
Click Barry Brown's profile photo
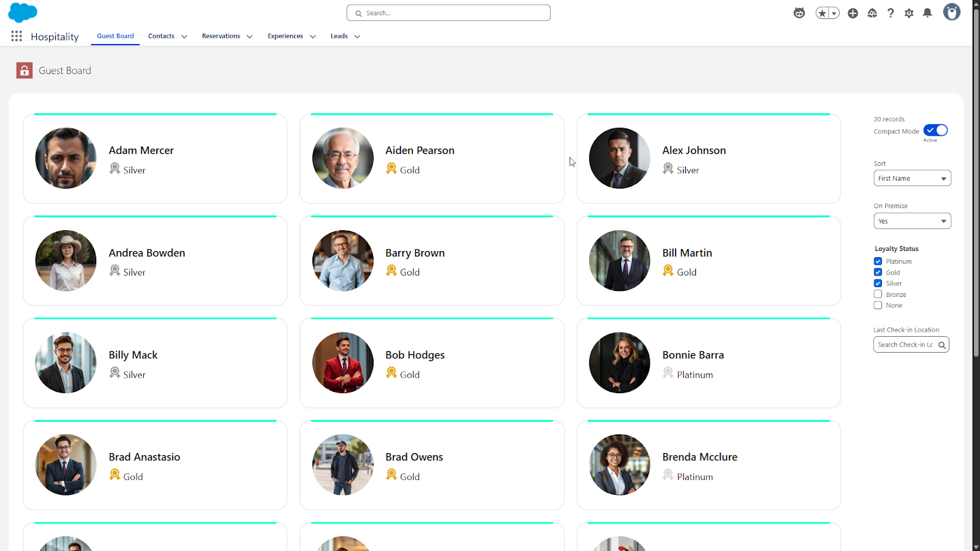[343, 261]
